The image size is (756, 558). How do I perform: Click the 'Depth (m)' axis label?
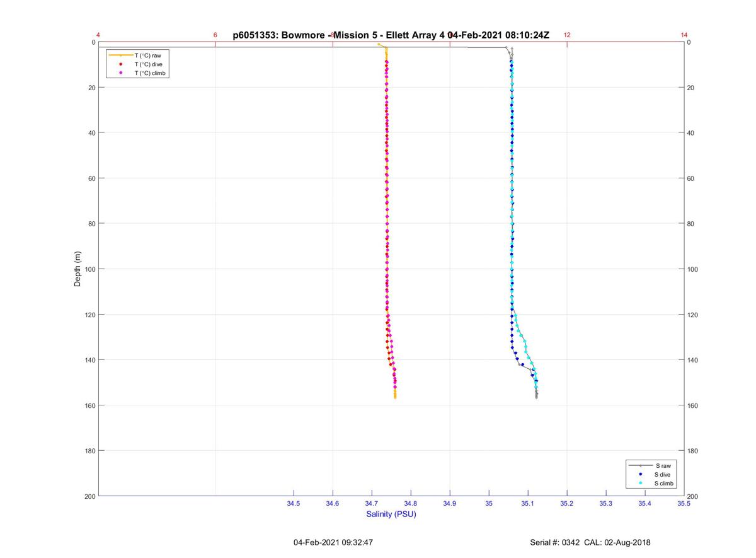78,269
